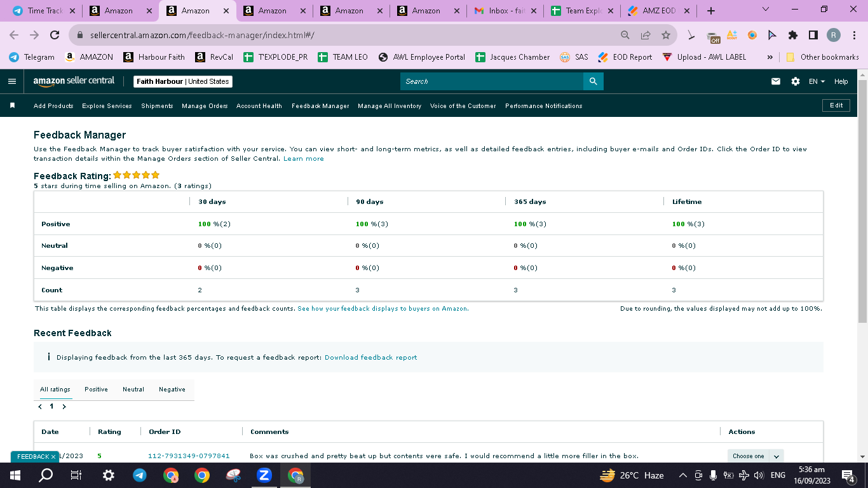Open the Chrome three-dot menu
Image resolution: width=868 pixels, height=488 pixels.
coord(853,35)
